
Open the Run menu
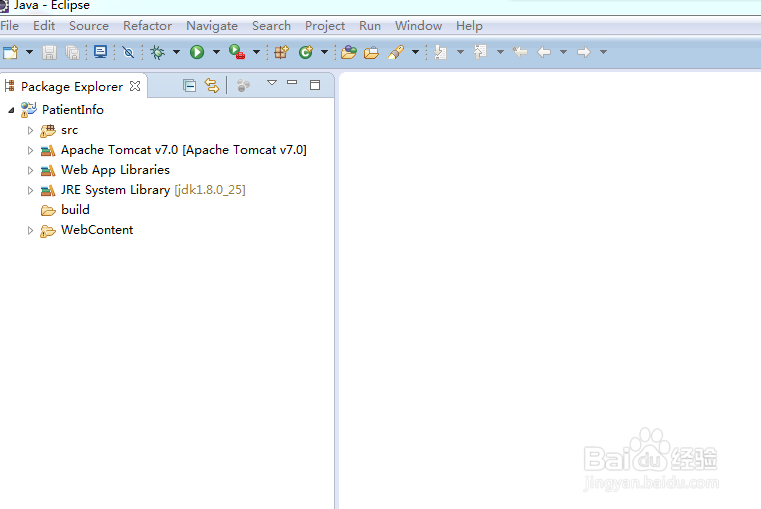click(370, 26)
